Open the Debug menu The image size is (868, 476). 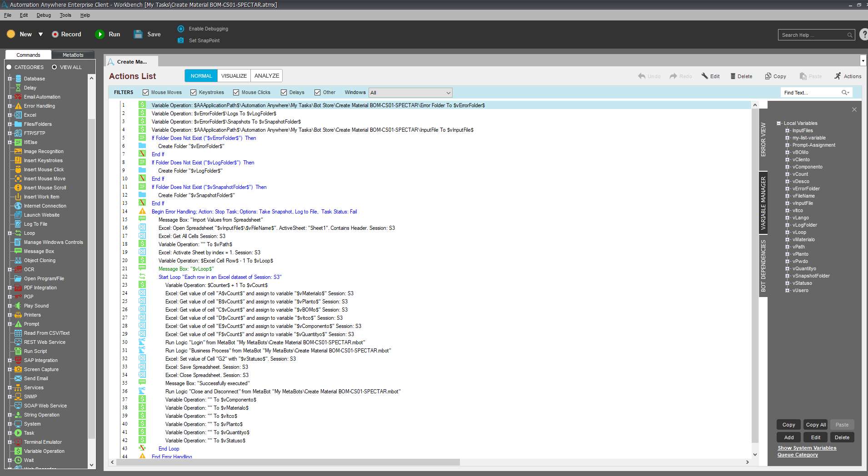(44, 15)
